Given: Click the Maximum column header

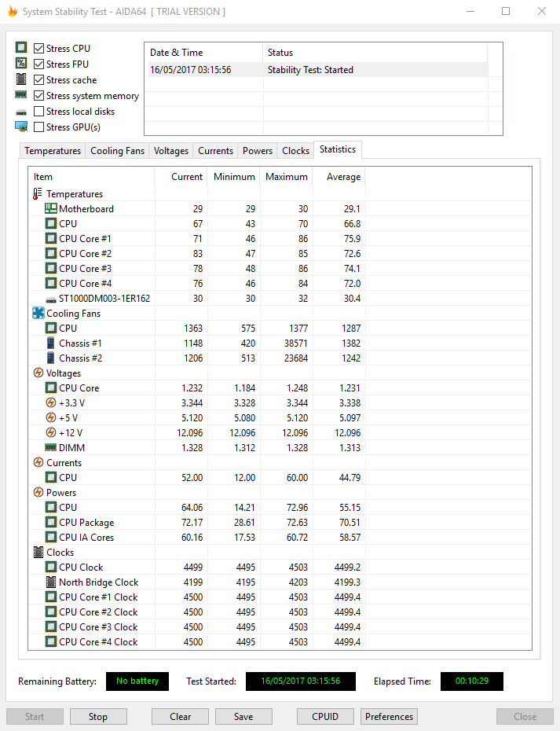Looking at the screenshot, I should (286, 177).
